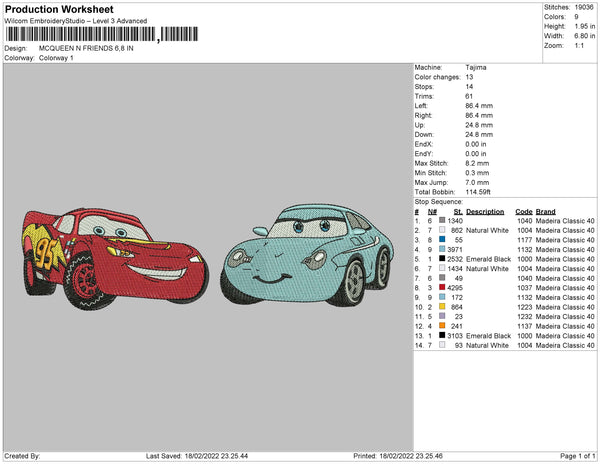Select the black swatch beside 2532
The image size is (600, 464).
tap(442, 259)
